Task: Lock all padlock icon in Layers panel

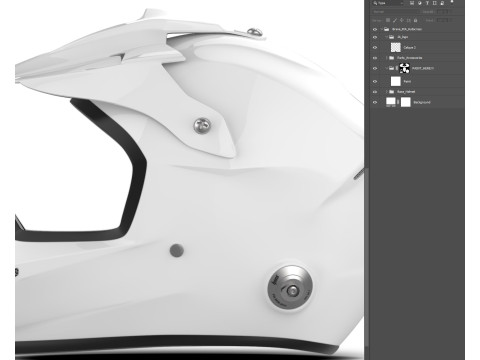Action: (415, 20)
